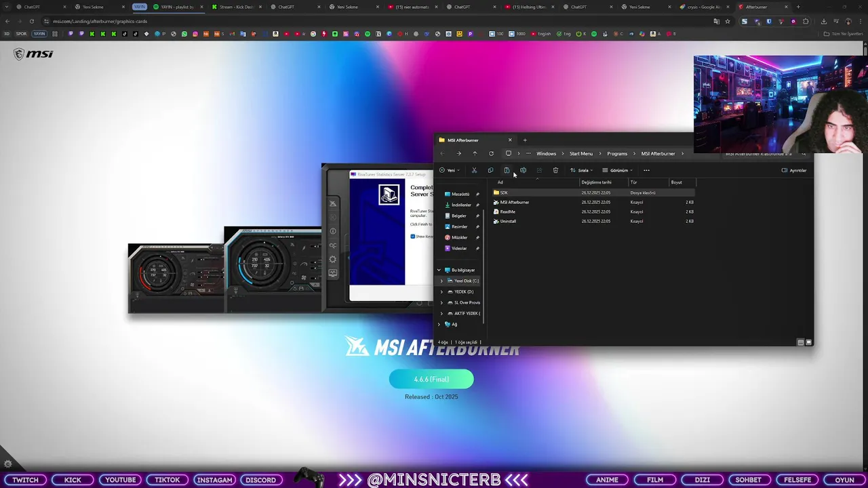The height and width of the screenshot is (488, 868).
Task: Expand Yerel Disk (C:) in the sidebar
Action: click(441, 281)
